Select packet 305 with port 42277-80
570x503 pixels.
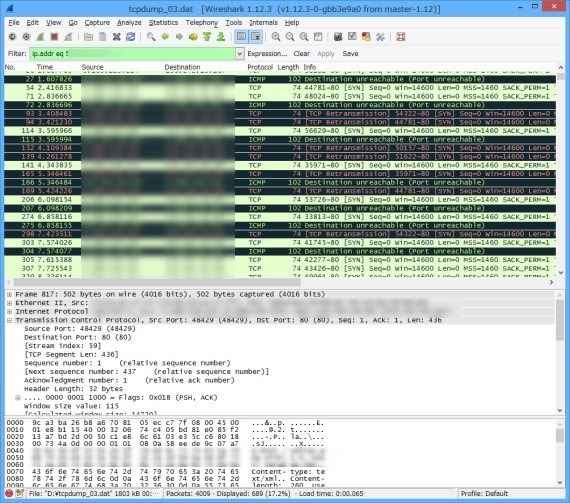click(x=280, y=260)
